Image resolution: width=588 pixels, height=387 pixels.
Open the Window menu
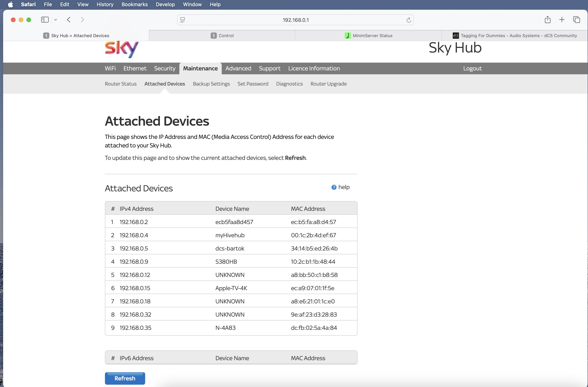click(x=192, y=4)
